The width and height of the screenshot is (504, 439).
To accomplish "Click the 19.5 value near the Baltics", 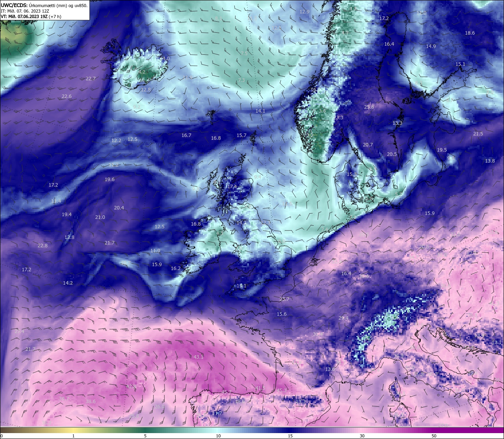I will tap(442, 150).
